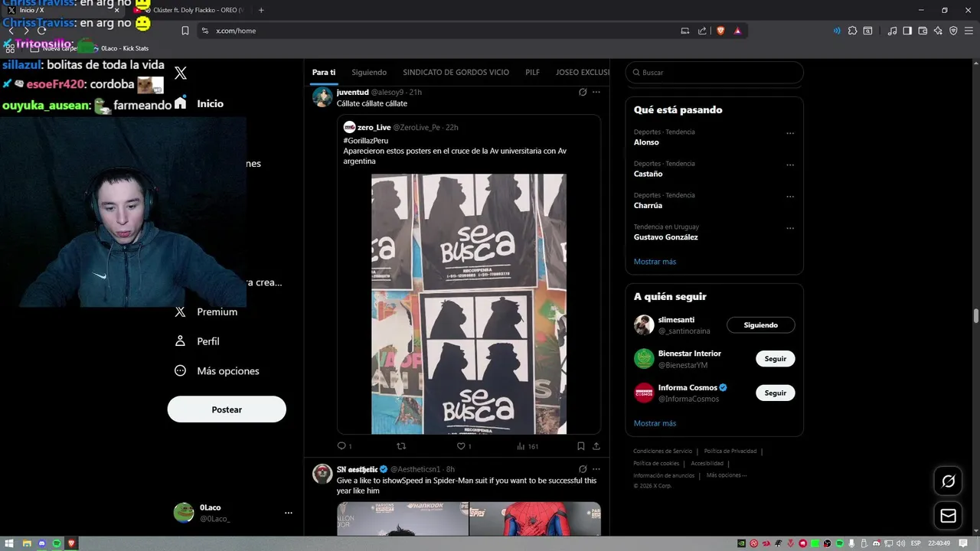Open Brave Wallet icon in toolbar

(x=923, y=31)
